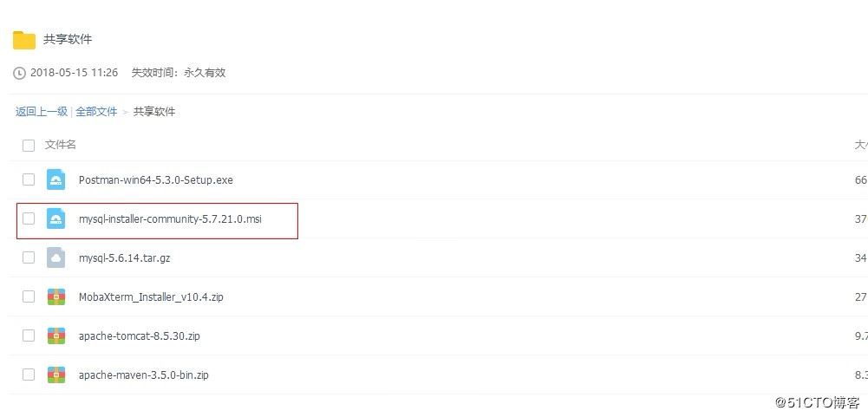Click the mysql-5.6.14.tar.gz file icon
The image size is (868, 417).
click(x=56, y=257)
